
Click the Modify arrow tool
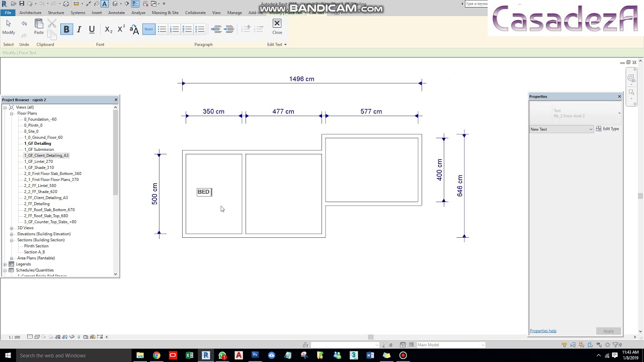pyautogui.click(x=9, y=27)
